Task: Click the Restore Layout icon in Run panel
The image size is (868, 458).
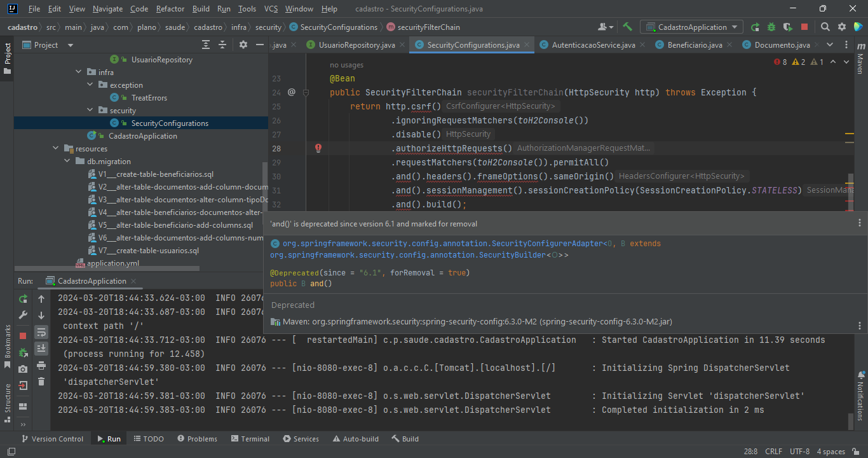Action: [23, 406]
